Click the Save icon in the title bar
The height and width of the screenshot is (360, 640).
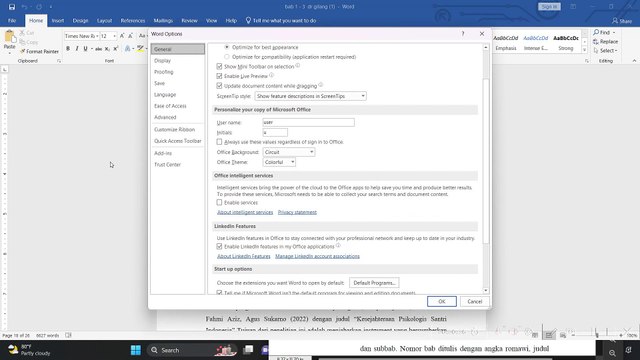pyautogui.click(x=11, y=7)
